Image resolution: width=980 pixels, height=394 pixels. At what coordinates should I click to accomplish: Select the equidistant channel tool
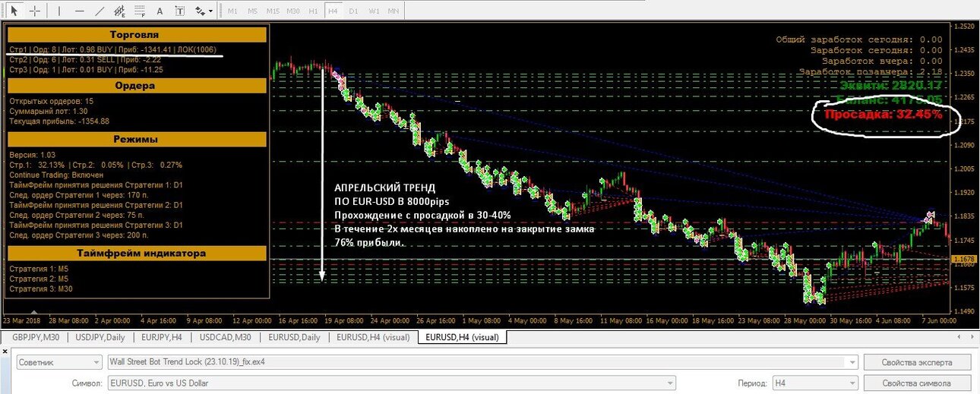coord(119,11)
